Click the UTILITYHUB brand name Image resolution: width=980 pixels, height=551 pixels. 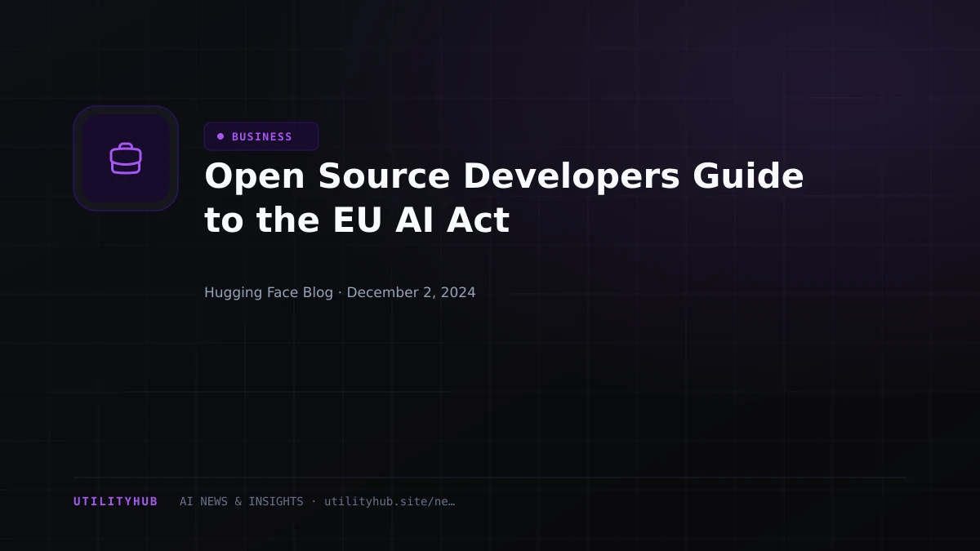(x=116, y=501)
